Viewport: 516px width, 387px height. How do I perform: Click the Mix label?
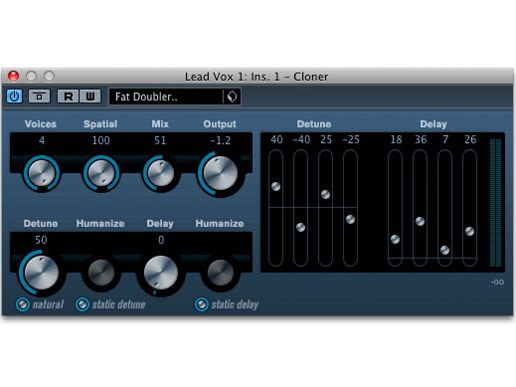click(x=160, y=124)
